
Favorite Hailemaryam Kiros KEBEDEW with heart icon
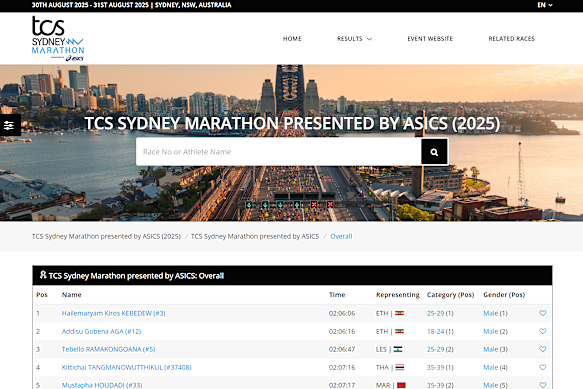pyautogui.click(x=542, y=313)
